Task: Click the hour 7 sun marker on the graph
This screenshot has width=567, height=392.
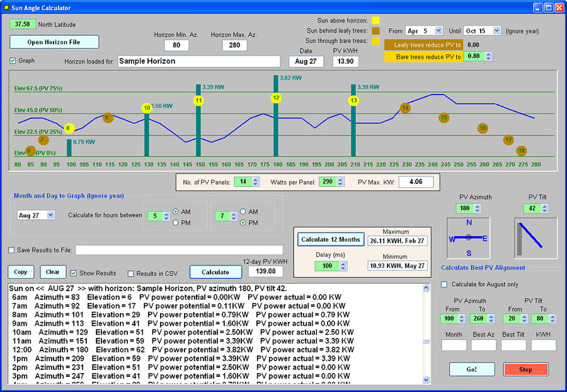Action: 43,139
